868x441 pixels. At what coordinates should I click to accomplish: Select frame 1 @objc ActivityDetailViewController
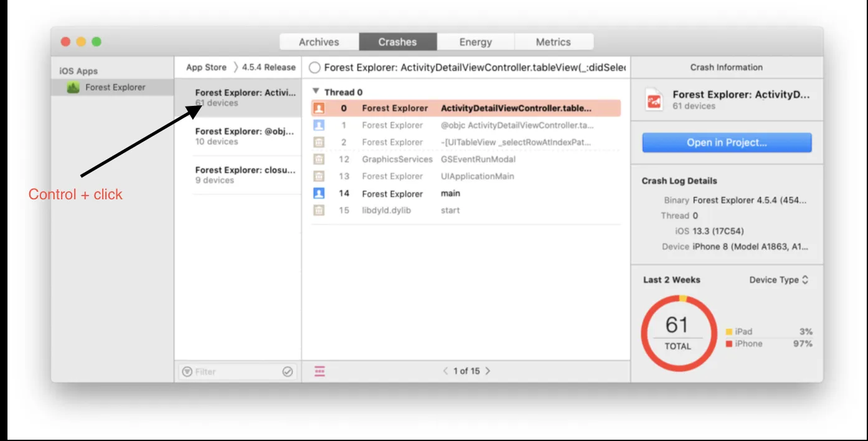tap(466, 125)
